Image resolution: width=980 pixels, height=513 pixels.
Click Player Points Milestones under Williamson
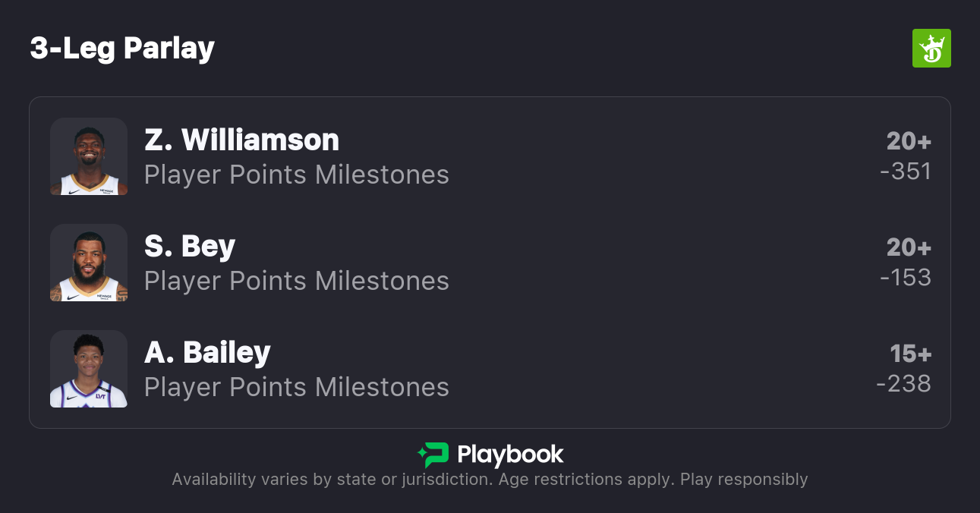[296, 175]
